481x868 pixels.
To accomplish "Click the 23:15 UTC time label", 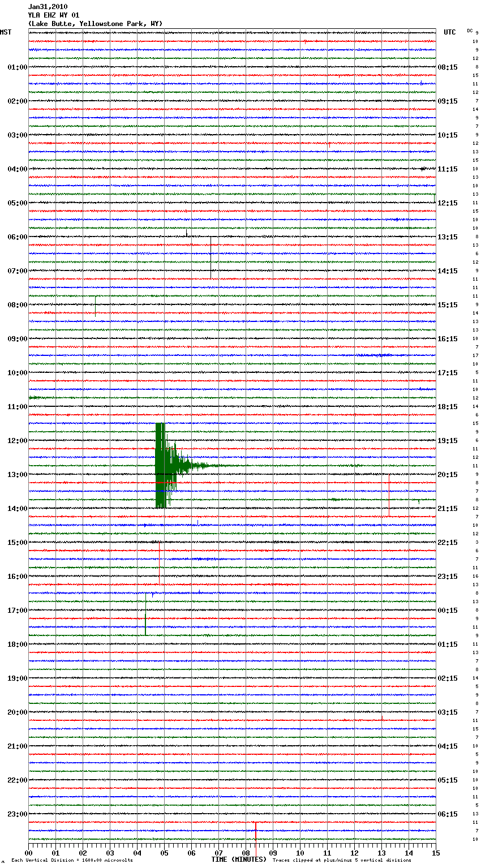I will pos(448,577).
